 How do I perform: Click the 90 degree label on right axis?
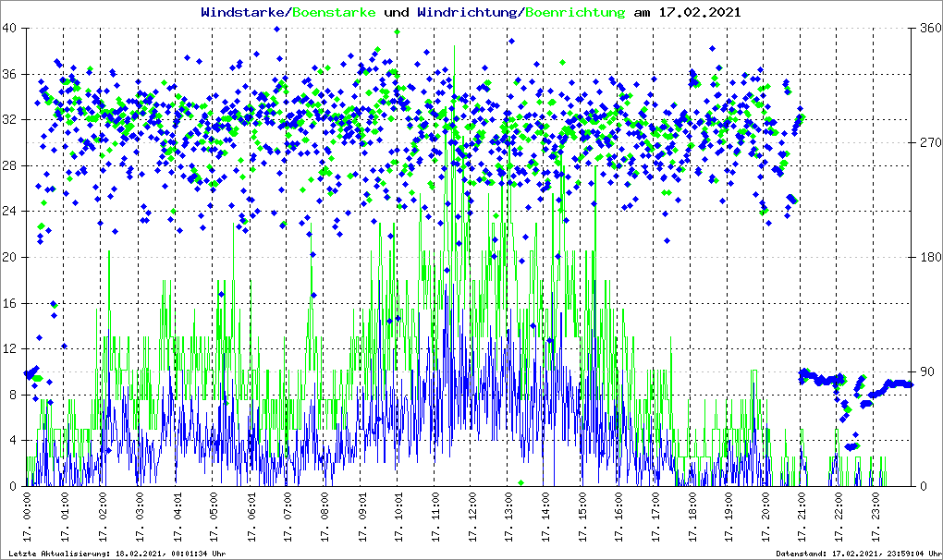click(x=925, y=372)
